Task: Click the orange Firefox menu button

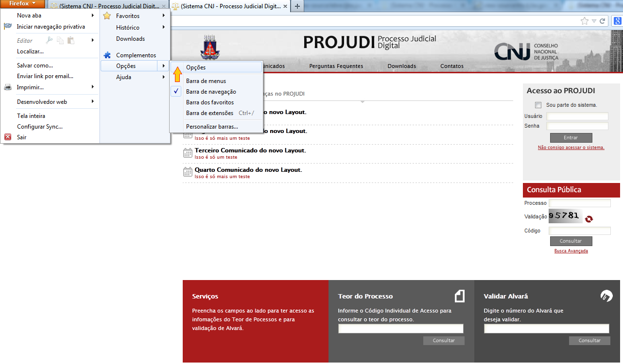Action: (23, 4)
